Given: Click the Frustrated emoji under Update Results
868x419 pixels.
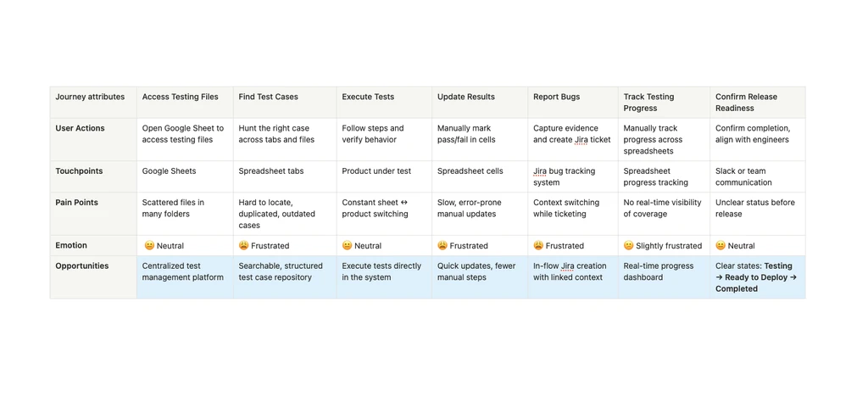Looking at the screenshot, I should pyautogui.click(x=442, y=245).
